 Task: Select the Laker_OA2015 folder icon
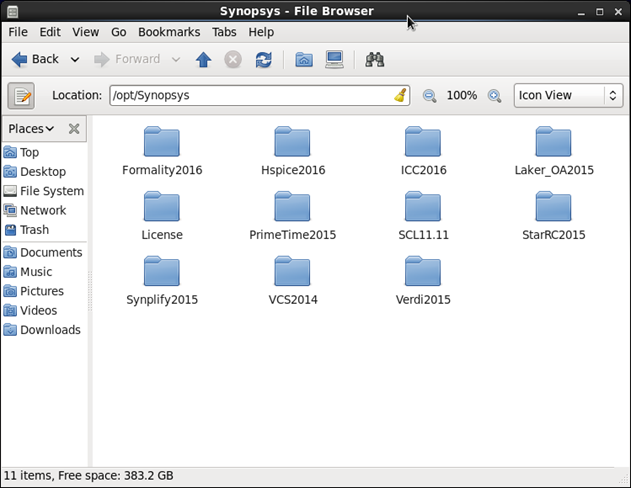553,142
